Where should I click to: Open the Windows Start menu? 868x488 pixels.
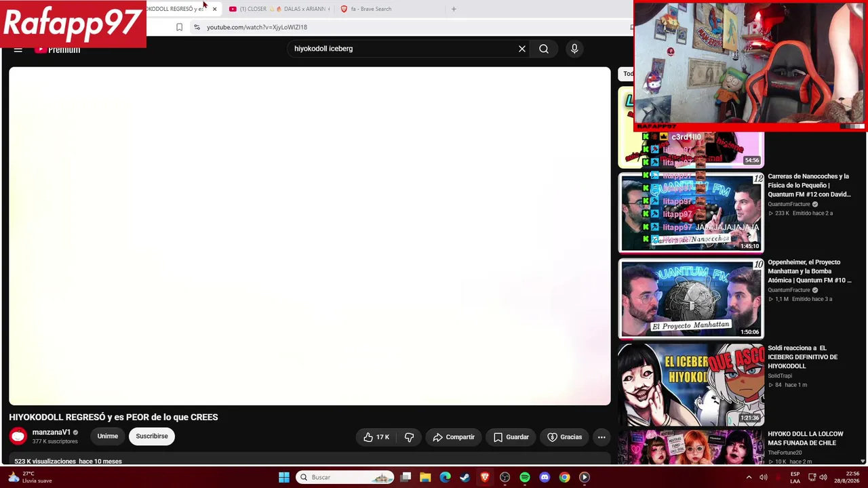(284, 477)
